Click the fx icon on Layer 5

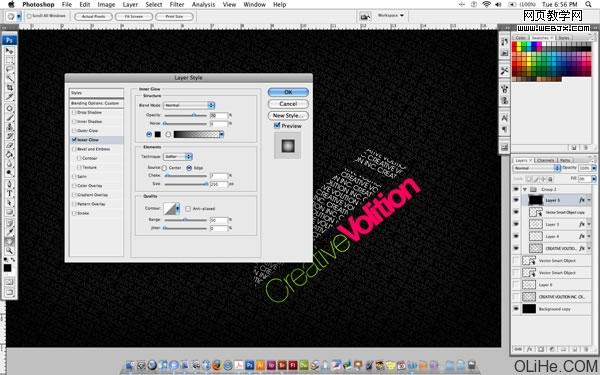coord(582,200)
